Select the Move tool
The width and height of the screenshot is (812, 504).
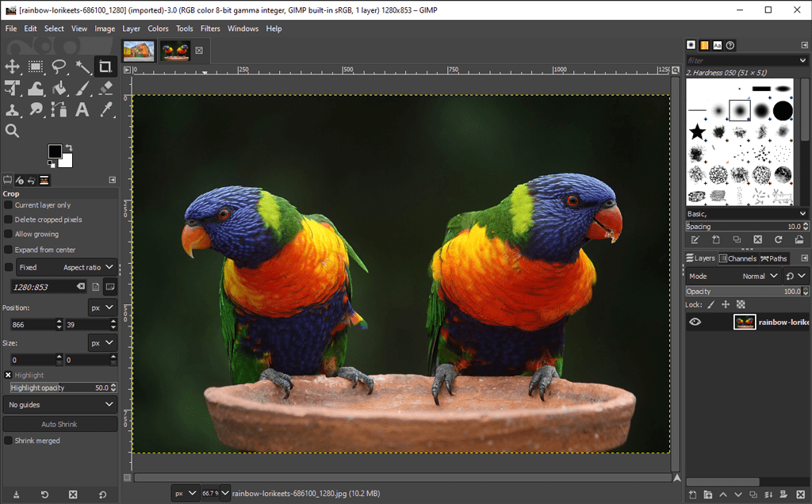pyautogui.click(x=13, y=67)
